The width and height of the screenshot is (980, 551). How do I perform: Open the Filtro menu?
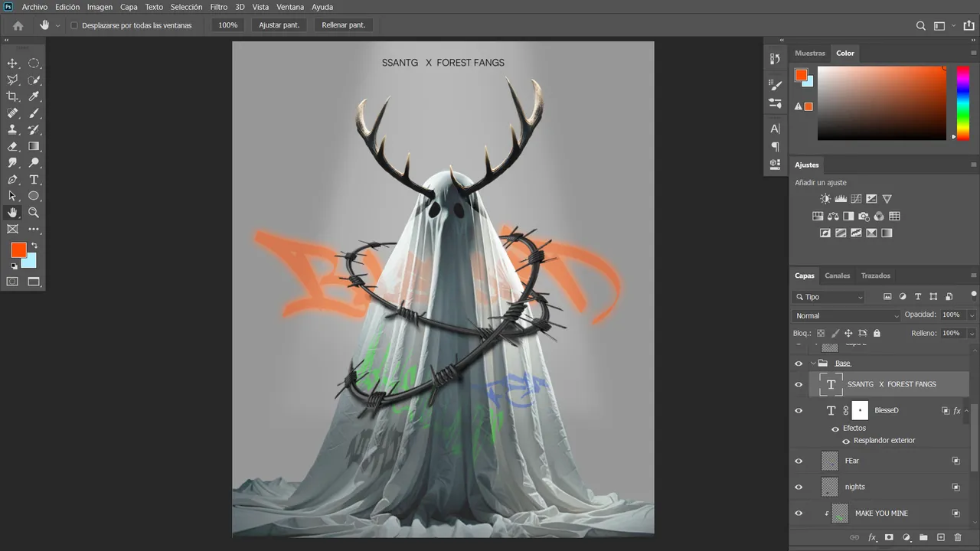[x=219, y=7]
